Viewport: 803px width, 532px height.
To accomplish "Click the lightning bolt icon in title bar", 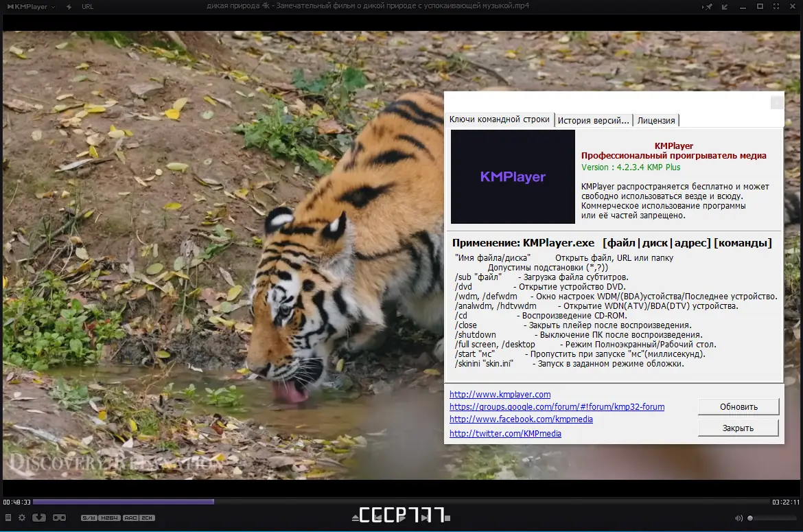I will point(69,7).
